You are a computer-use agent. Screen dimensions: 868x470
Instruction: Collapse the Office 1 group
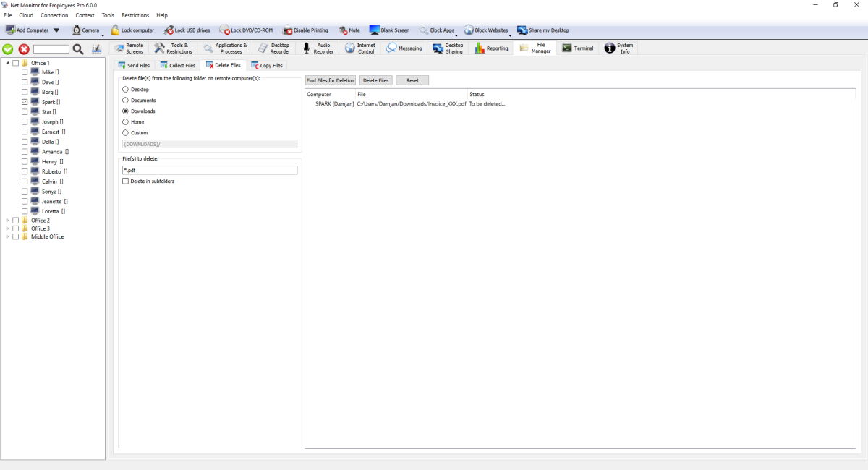click(8, 63)
